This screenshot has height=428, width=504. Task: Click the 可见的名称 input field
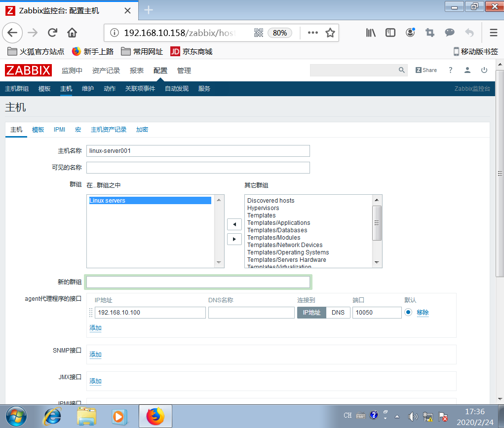point(198,168)
